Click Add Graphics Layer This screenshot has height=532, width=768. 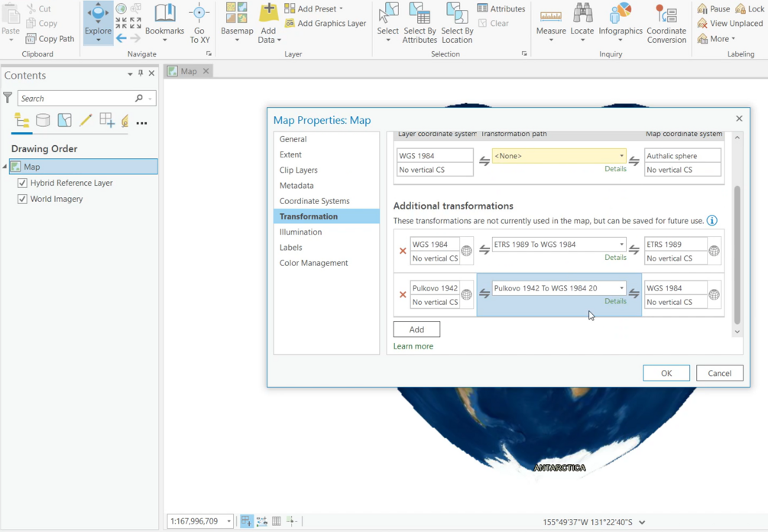coord(326,23)
